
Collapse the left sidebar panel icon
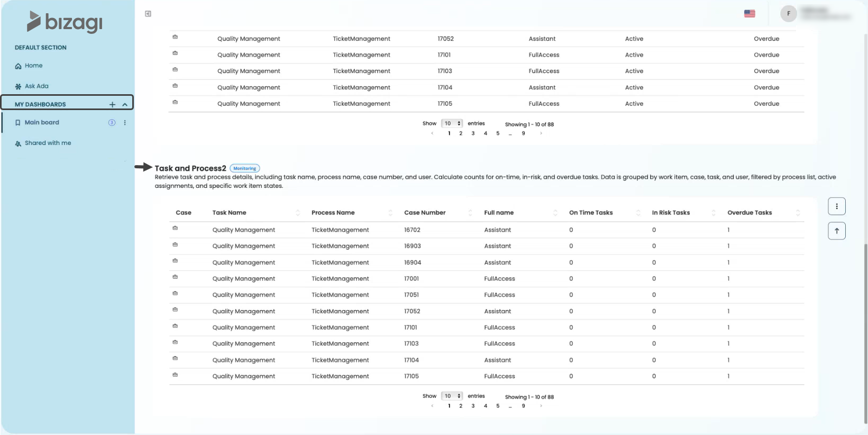pyautogui.click(x=148, y=14)
